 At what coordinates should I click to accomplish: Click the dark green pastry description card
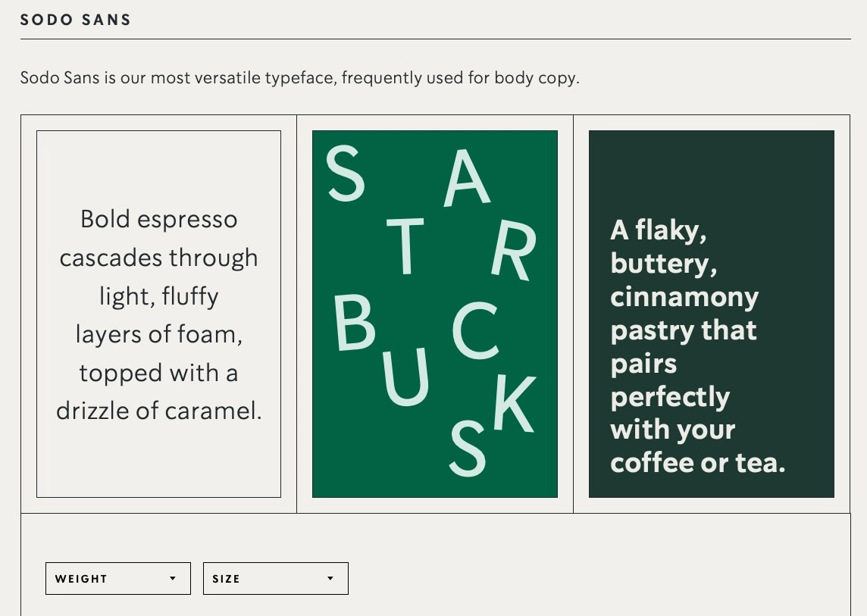(712, 314)
